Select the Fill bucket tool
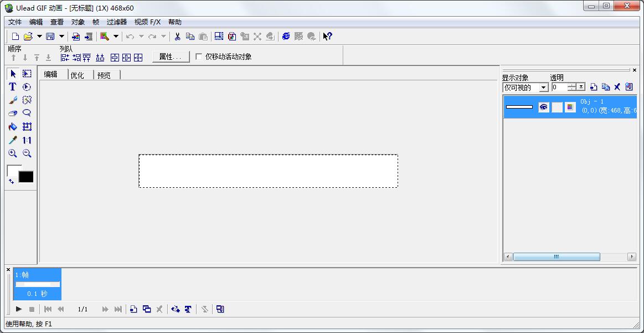 [x=13, y=127]
